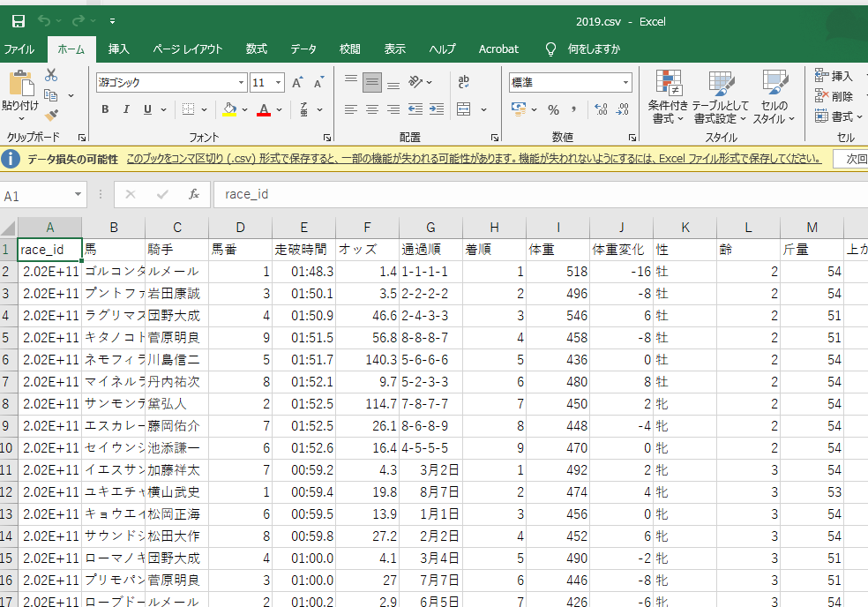The image size is (868, 607).
Task: Center text horizontally icon
Action: (372, 109)
